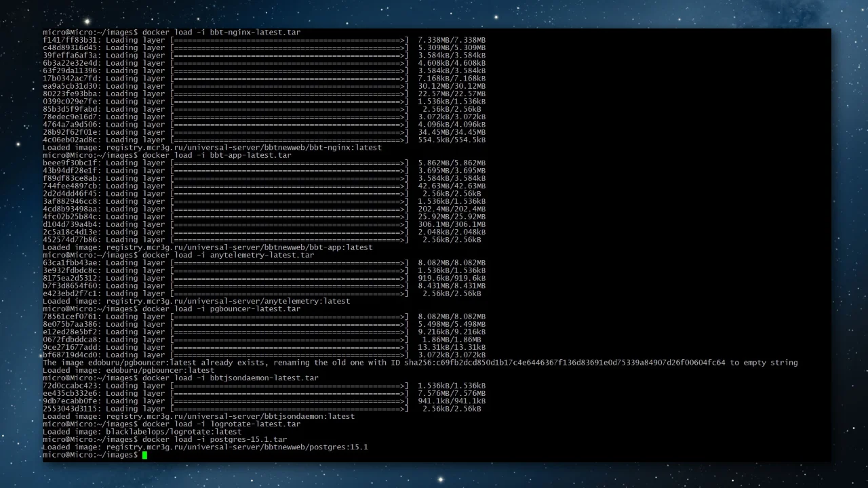
Task: Click the 'docker load -i anytelemetry-latest.tar' command
Action: point(228,255)
